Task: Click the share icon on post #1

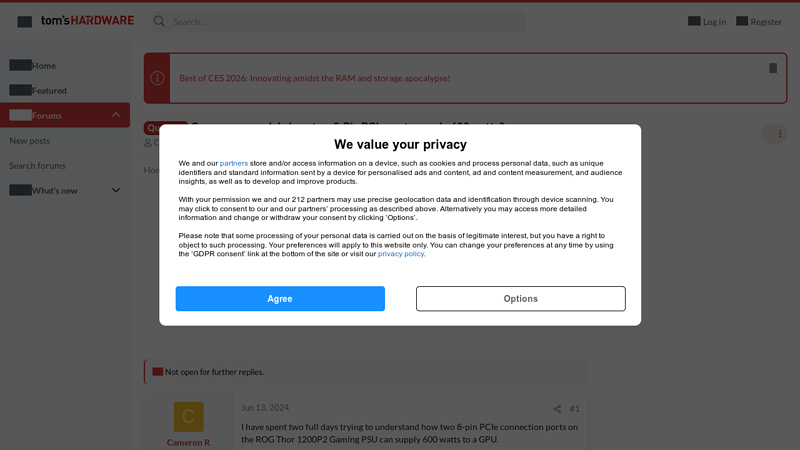Action: pos(557,409)
